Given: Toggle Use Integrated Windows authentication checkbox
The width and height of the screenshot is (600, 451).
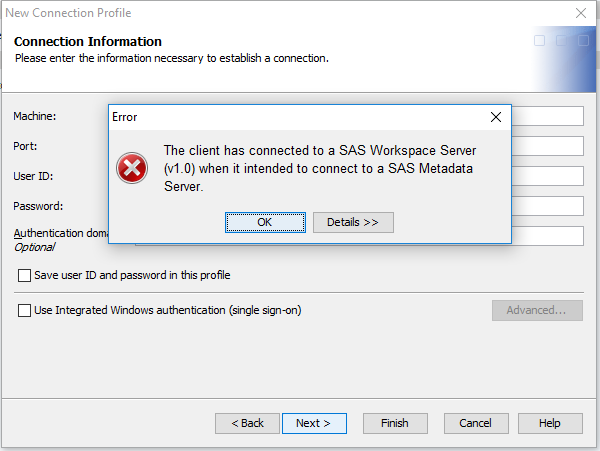Looking at the screenshot, I should click(25, 310).
